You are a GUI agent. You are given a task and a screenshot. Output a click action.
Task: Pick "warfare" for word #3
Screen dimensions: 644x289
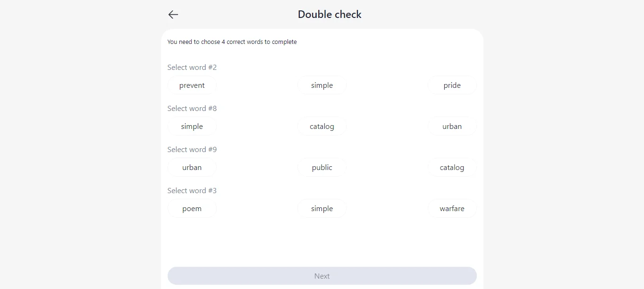tap(452, 209)
